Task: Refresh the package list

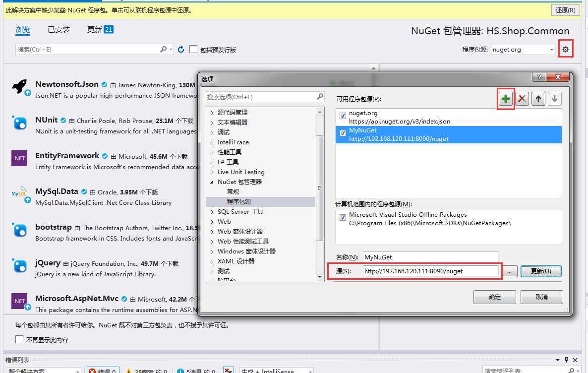Action: click(x=181, y=50)
